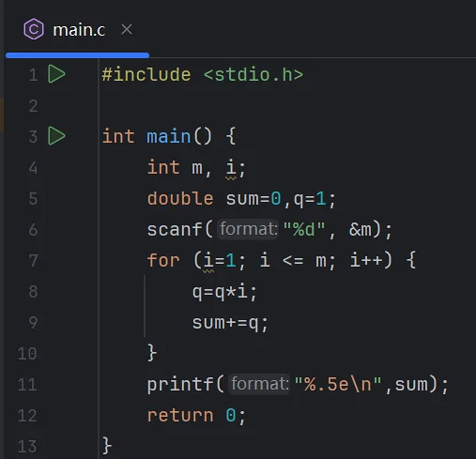Screen dimensions: 476x459
Task: Click line number 9 in the gutter
Action: pos(33,323)
